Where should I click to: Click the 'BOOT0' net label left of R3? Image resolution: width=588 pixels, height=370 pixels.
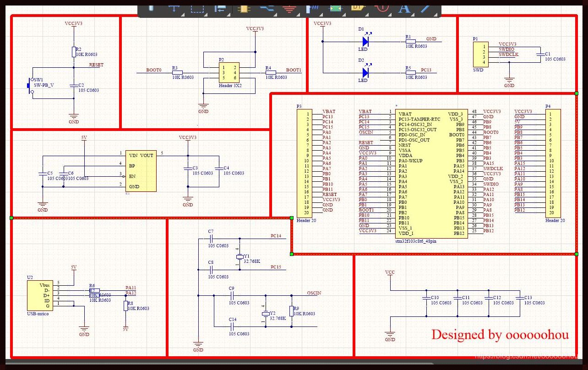[154, 70]
